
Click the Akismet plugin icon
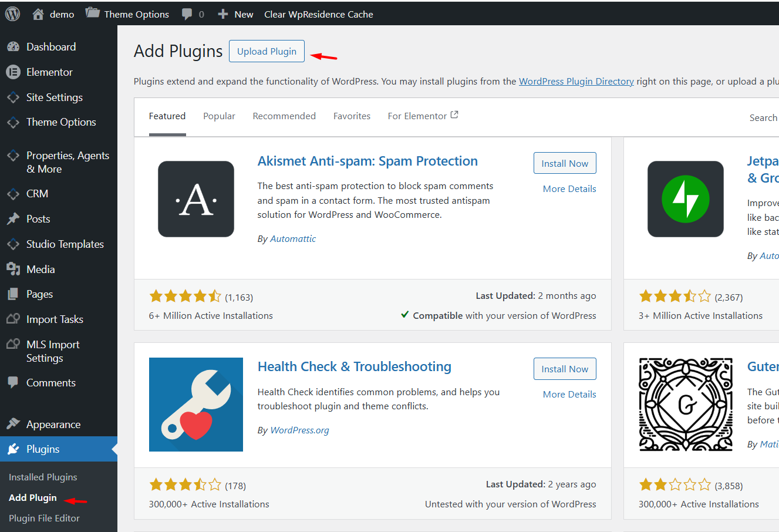(x=196, y=199)
